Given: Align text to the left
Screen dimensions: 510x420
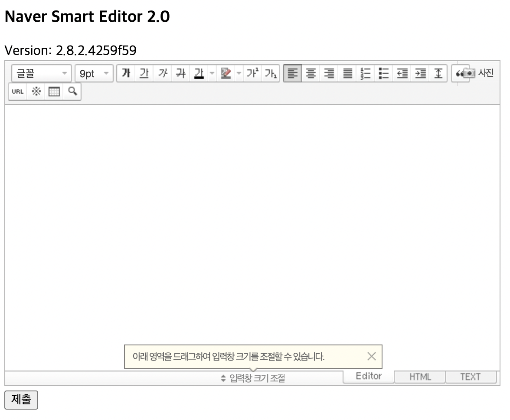Looking at the screenshot, I should 292,73.
